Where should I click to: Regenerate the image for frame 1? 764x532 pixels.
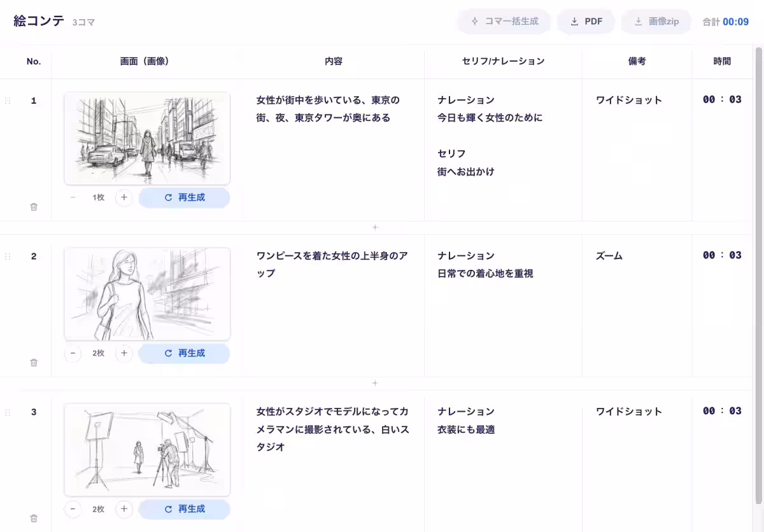click(184, 198)
